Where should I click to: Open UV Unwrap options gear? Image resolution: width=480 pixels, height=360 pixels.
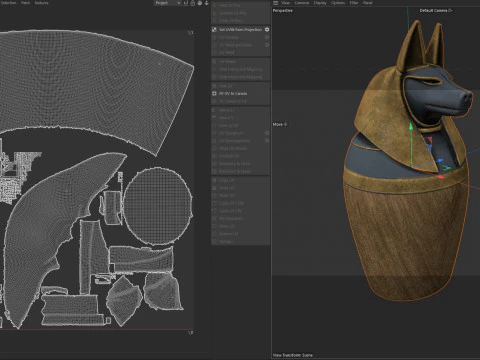coord(267,37)
